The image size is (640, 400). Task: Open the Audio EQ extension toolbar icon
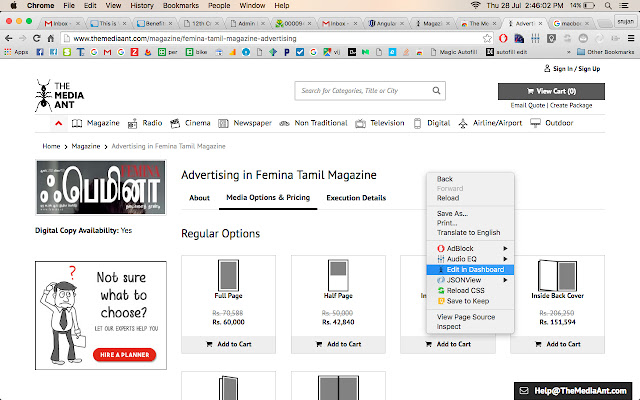click(x=535, y=38)
